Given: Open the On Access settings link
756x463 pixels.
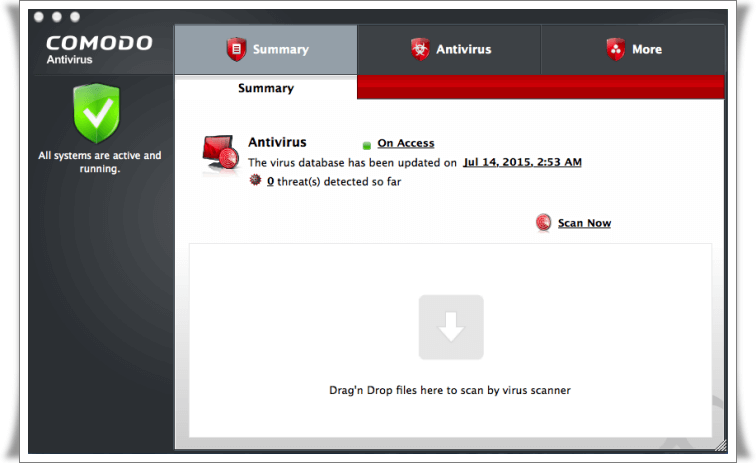Looking at the screenshot, I should tap(405, 143).
